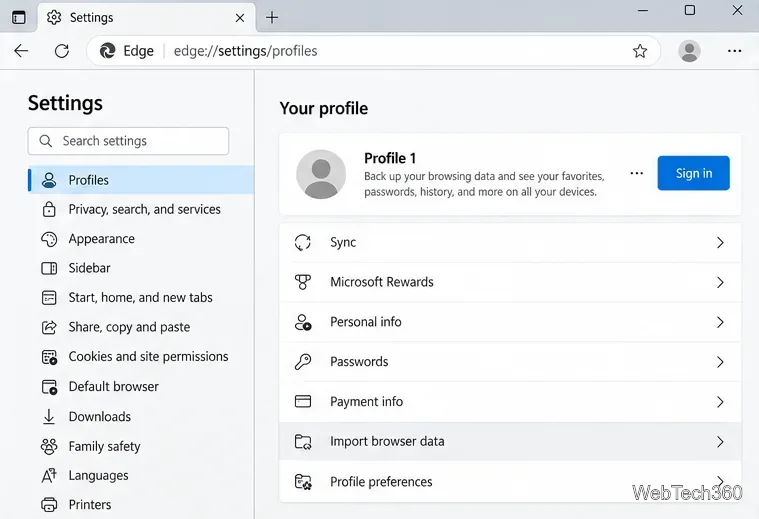Open Microsoft Rewards row
Image resolution: width=759 pixels, height=519 pixels.
[510, 282]
